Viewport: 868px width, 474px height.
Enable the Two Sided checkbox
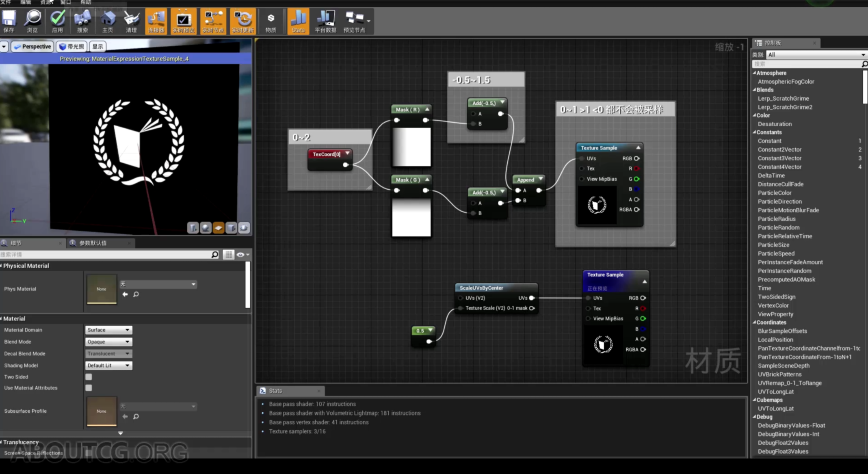click(x=88, y=377)
